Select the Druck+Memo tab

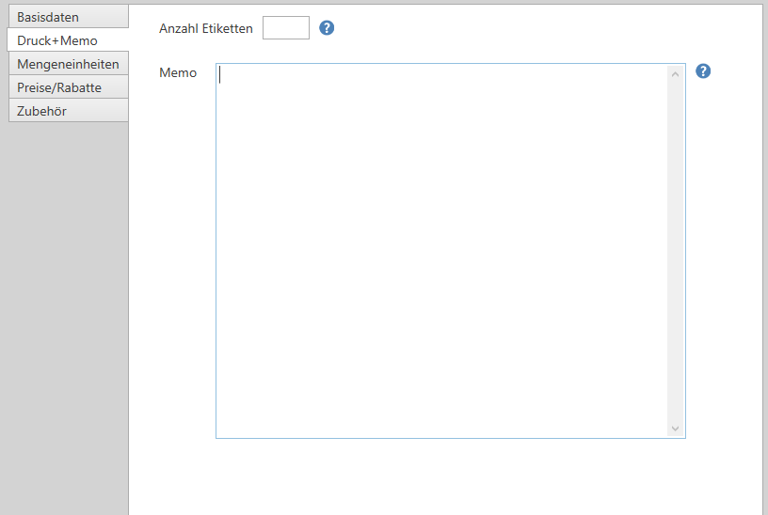click(x=69, y=40)
